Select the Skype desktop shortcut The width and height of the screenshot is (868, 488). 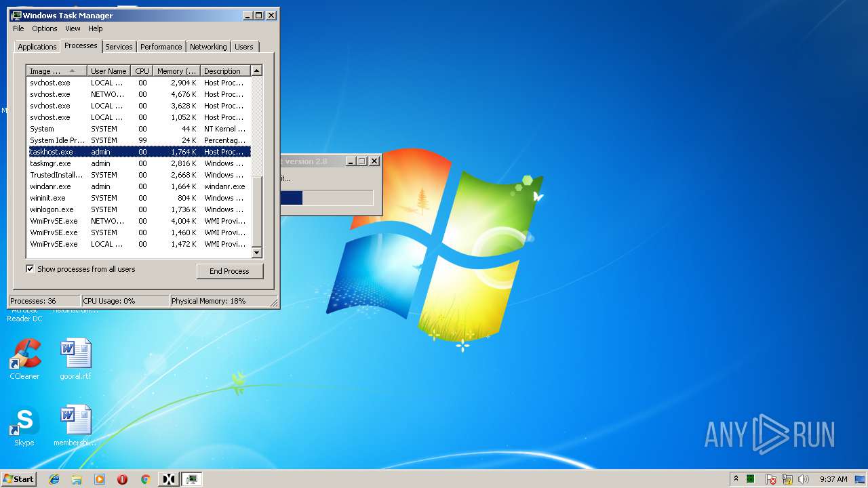click(x=24, y=426)
